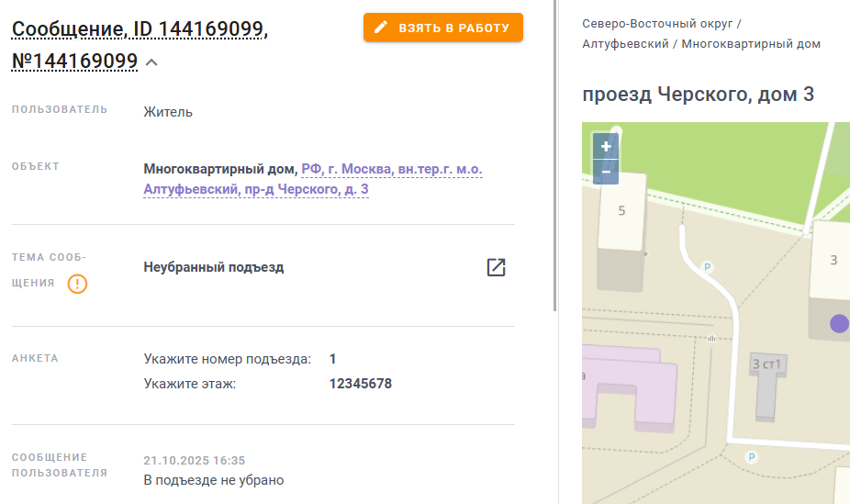The height and width of the screenshot is (504, 850).
Task: Open message topic in new window icon
Action: coord(496,267)
